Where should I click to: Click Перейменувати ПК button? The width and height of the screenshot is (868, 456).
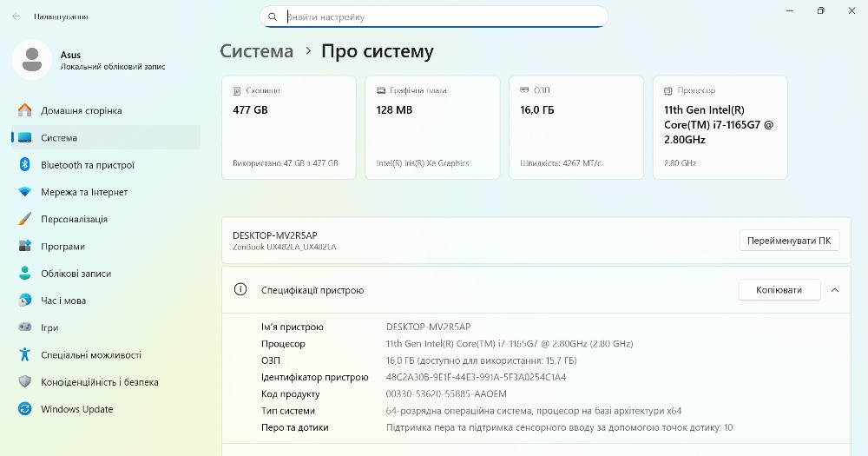pos(789,241)
